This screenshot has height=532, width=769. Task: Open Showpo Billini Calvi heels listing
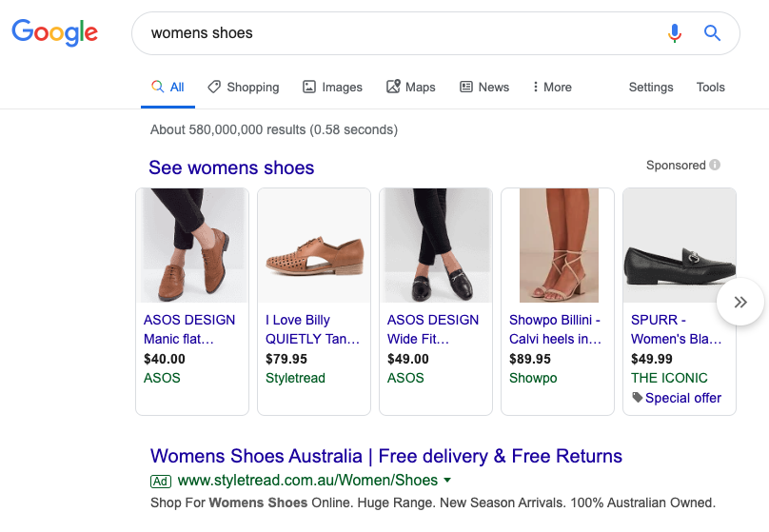click(555, 329)
